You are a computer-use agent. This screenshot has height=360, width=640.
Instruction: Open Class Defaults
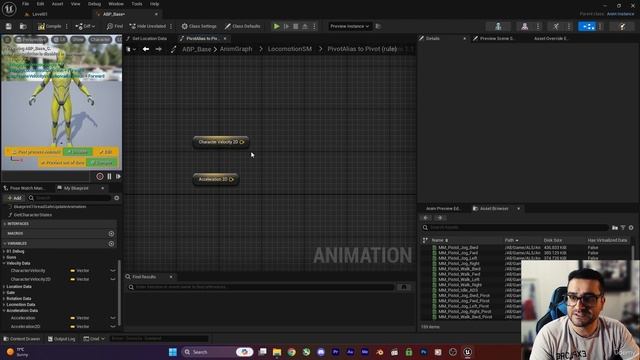(242, 26)
